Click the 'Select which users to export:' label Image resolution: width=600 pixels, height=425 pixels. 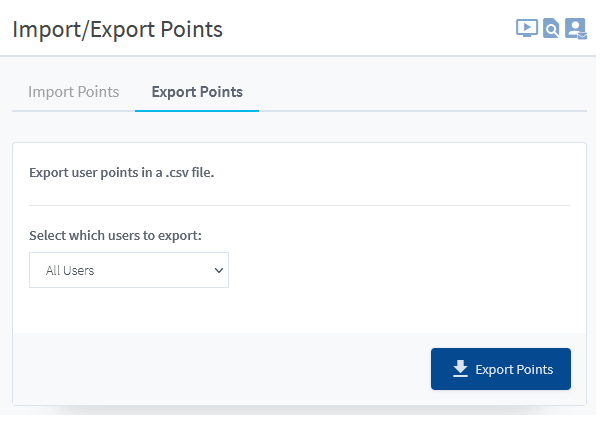point(115,235)
